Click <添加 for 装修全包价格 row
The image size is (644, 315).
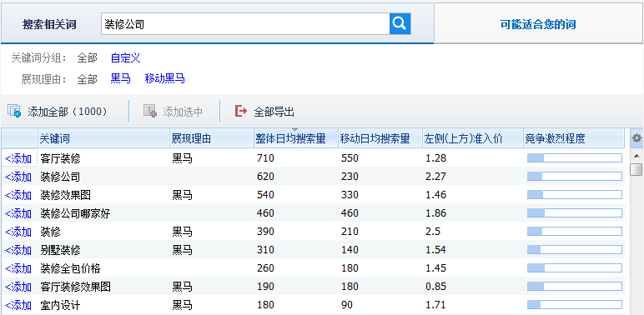18,268
